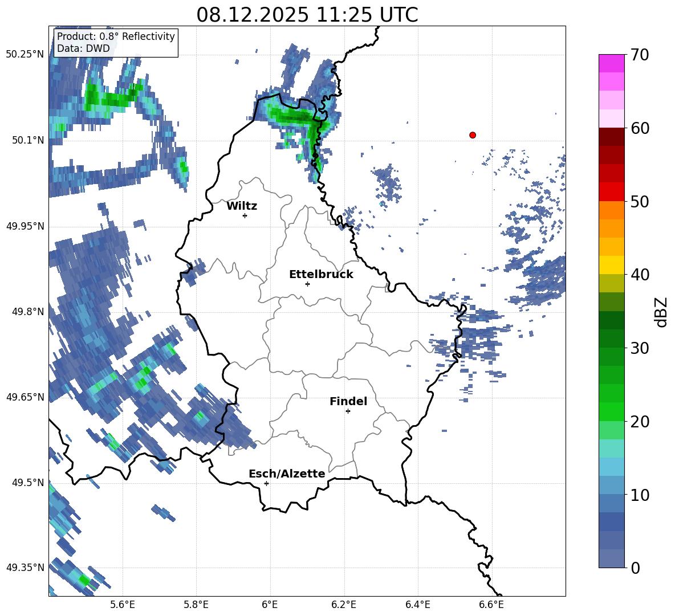This screenshot has height=616, width=675.
Task: Click the 50.25°N latitude label
Action: pos(25,55)
